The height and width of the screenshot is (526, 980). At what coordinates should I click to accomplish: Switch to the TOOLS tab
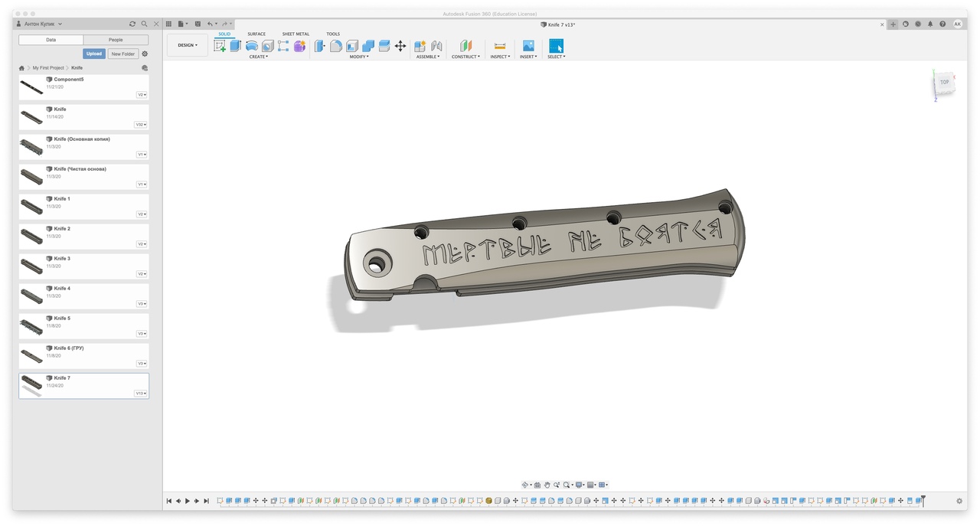coord(333,34)
